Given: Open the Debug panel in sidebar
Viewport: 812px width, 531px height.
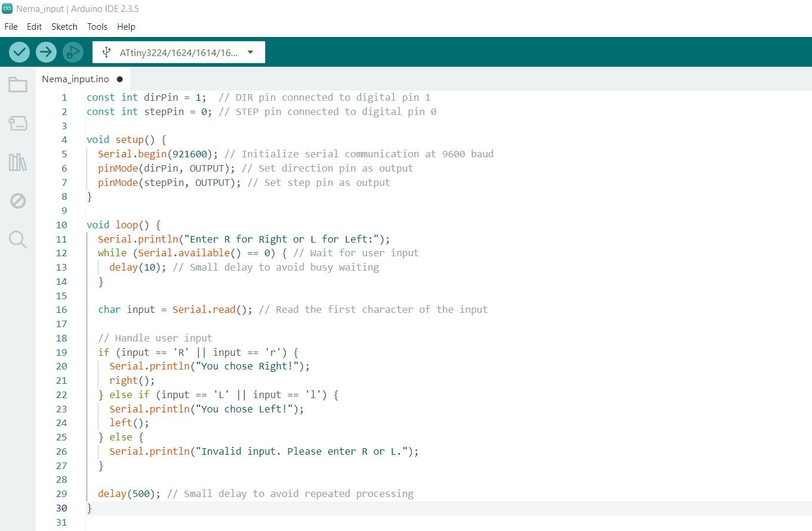Looking at the screenshot, I should click(x=18, y=201).
